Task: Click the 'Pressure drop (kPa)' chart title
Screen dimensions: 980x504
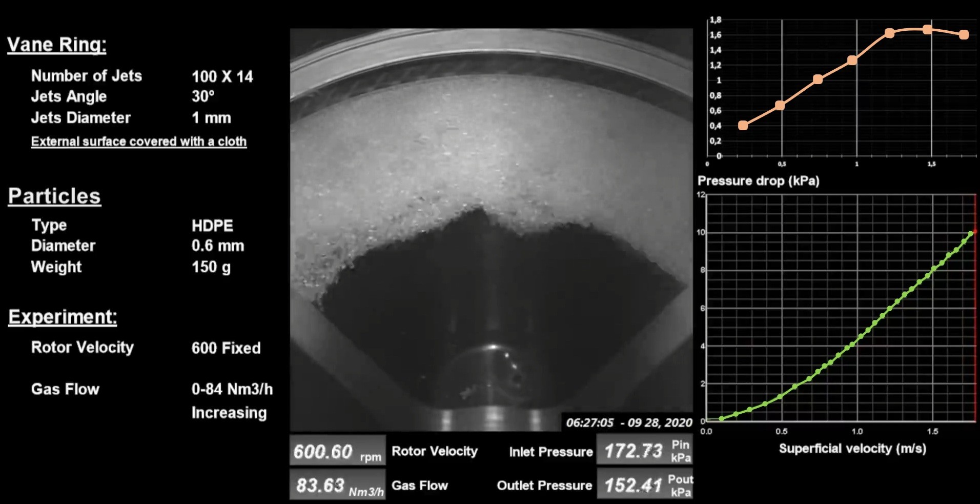Action: [758, 181]
